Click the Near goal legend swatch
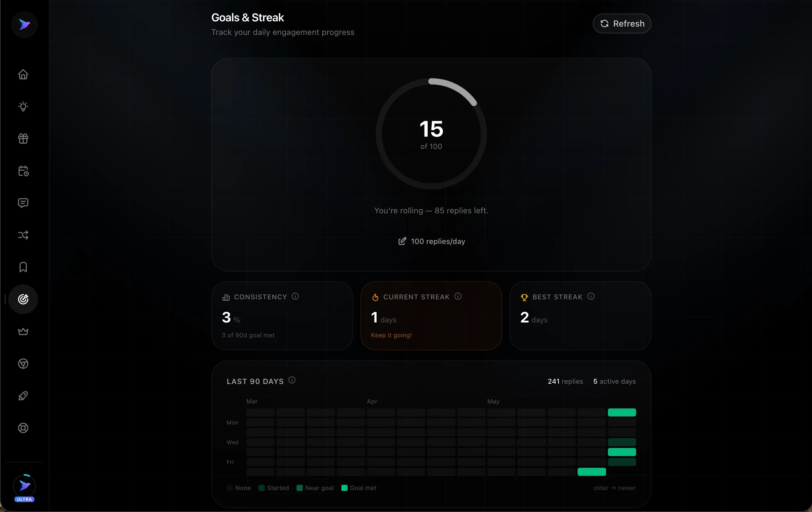 coord(299,488)
